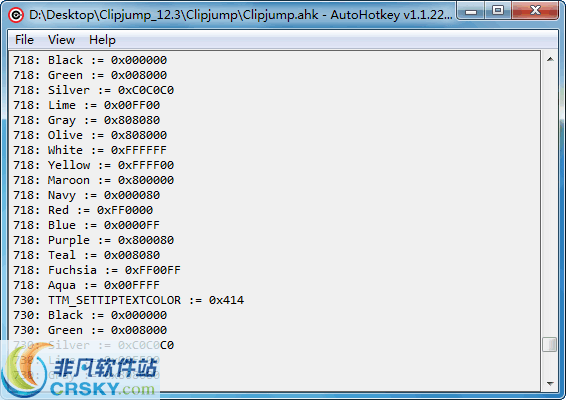This screenshot has height=400, width=566.
Task: Click line '718: Black := 0x000000'
Action: pos(90,60)
